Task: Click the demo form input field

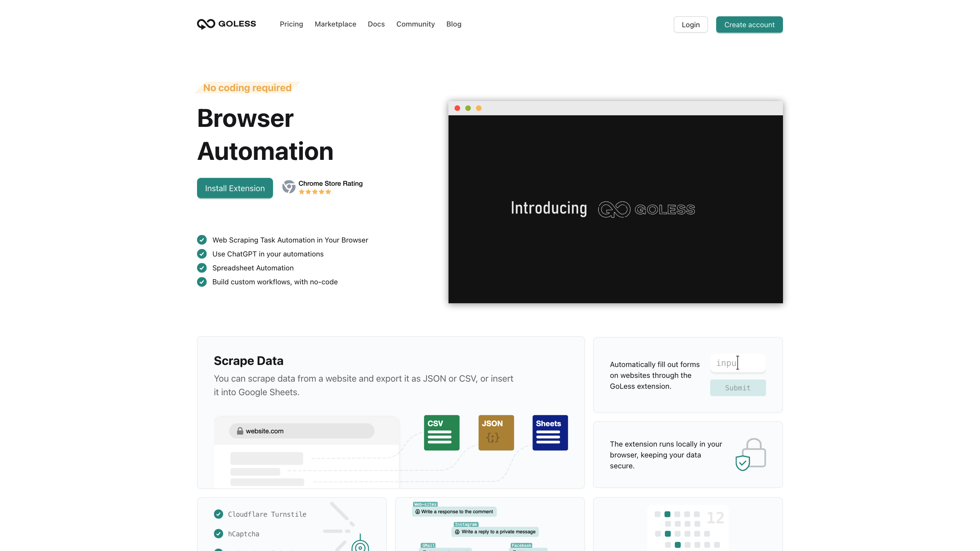Action: [x=737, y=363]
